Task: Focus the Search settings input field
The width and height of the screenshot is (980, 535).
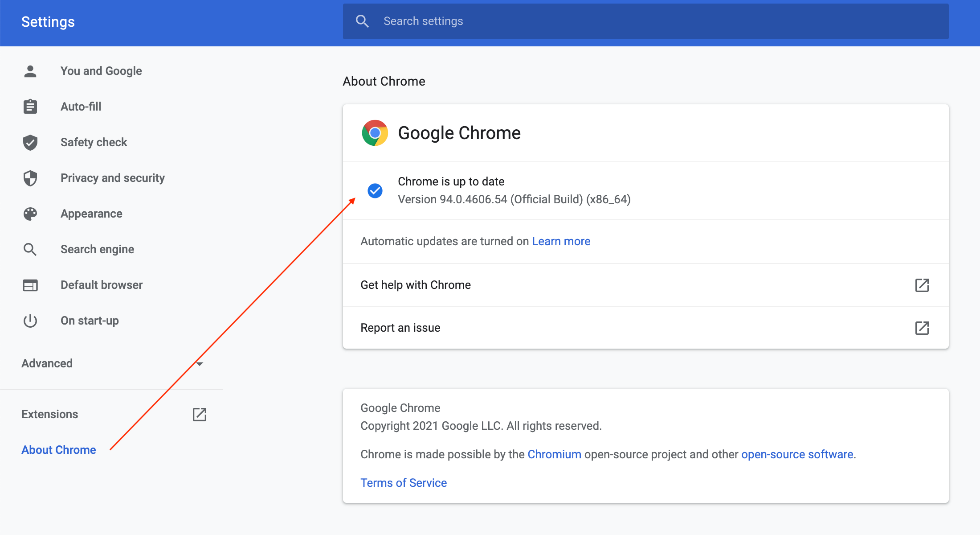Action: [646, 21]
